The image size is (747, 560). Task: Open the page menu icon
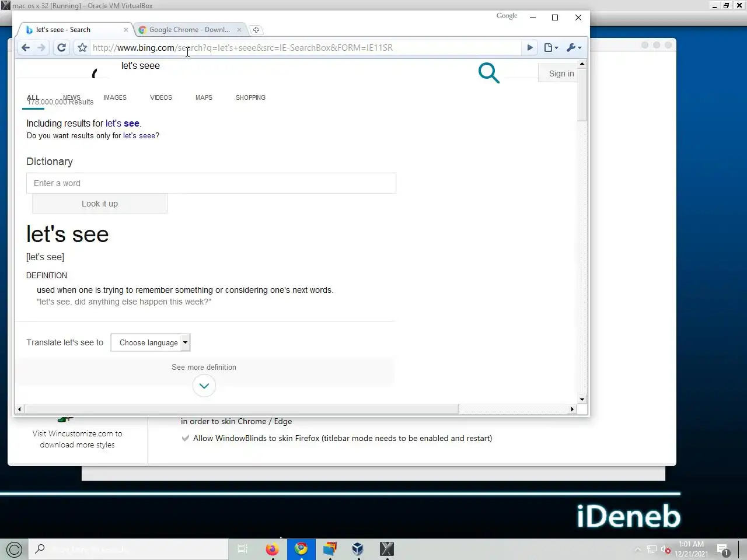551,48
